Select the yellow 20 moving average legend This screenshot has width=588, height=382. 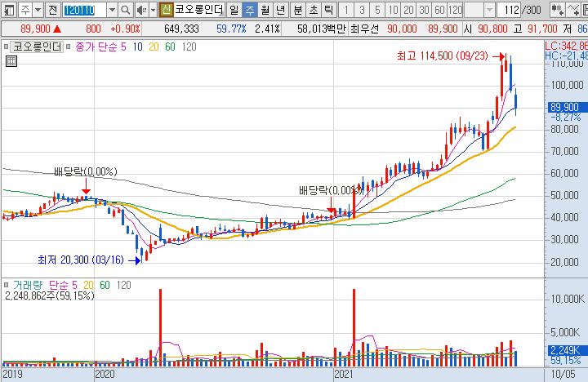click(x=154, y=47)
